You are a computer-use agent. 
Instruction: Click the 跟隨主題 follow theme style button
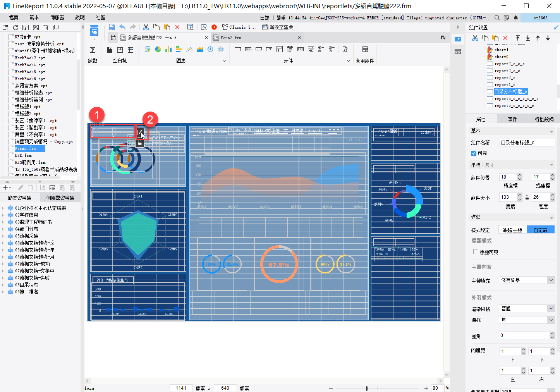[512, 230]
